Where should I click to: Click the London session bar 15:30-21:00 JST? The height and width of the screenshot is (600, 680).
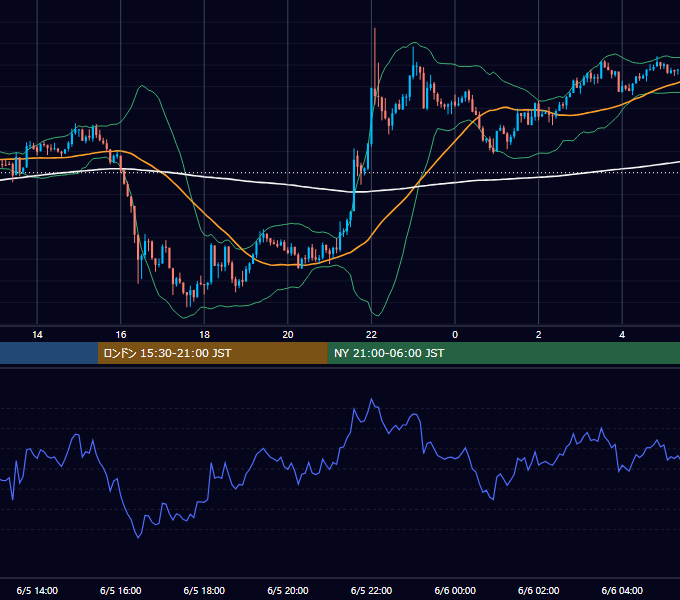click(212, 353)
